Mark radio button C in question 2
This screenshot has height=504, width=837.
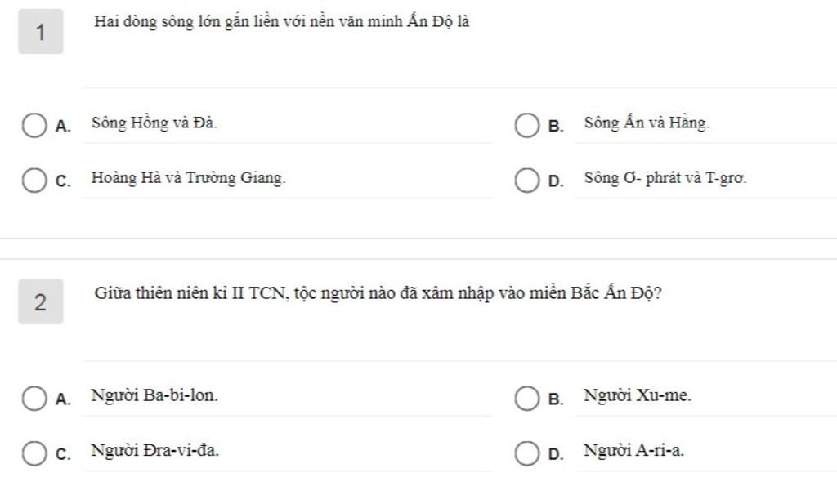[x=34, y=453]
